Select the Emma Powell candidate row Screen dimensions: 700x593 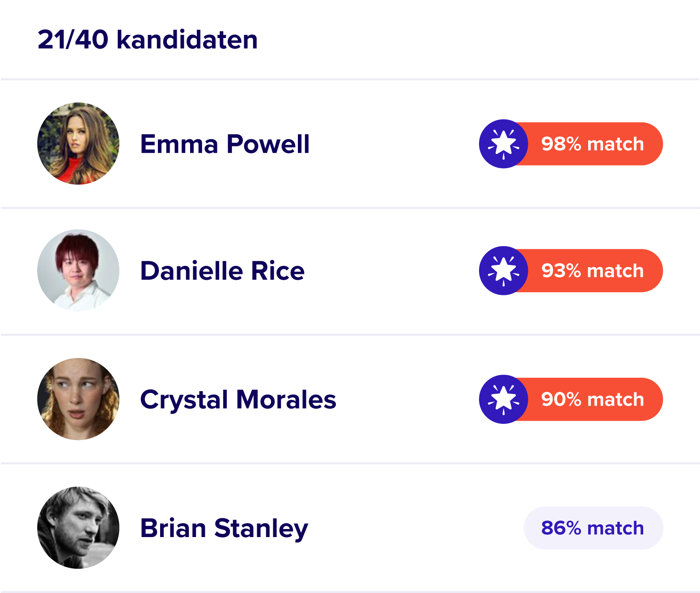[x=350, y=144]
